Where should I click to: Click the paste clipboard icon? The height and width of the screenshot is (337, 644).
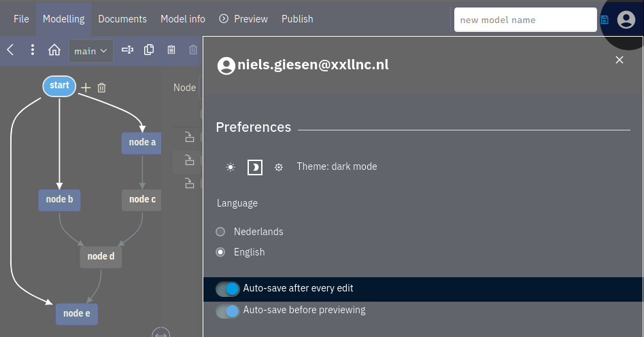tap(171, 50)
